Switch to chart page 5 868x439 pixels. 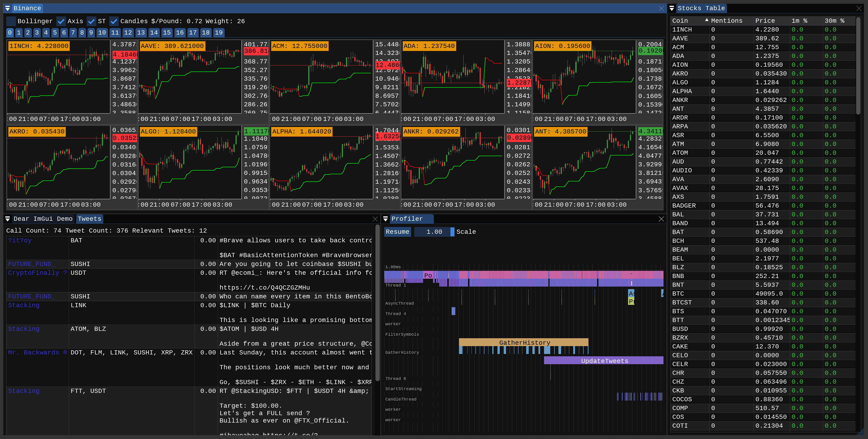(x=55, y=33)
